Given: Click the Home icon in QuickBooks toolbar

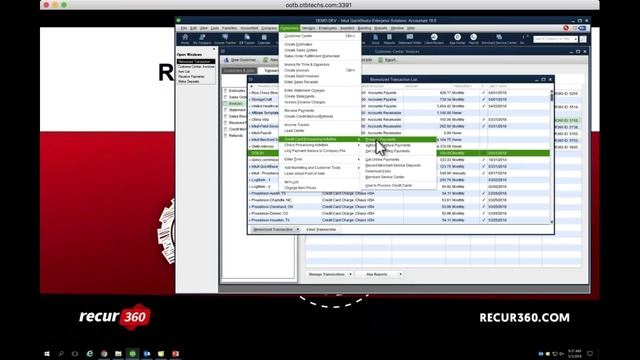Looking at the screenshot, I should click(x=185, y=39).
